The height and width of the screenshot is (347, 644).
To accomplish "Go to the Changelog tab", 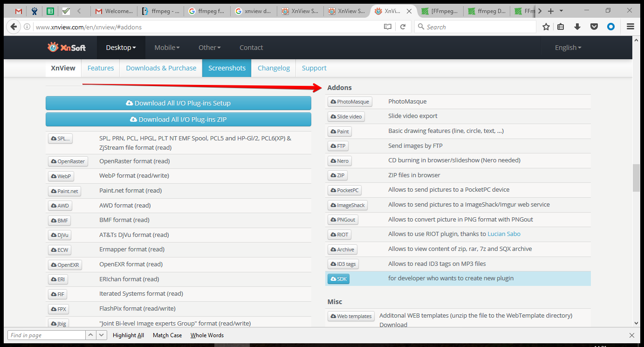I will click(x=274, y=68).
